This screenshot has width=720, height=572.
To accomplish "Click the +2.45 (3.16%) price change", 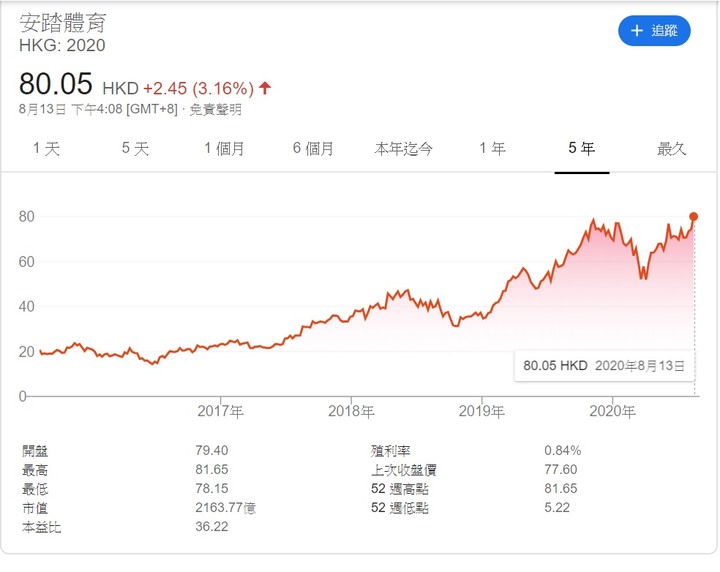I will tap(198, 88).
